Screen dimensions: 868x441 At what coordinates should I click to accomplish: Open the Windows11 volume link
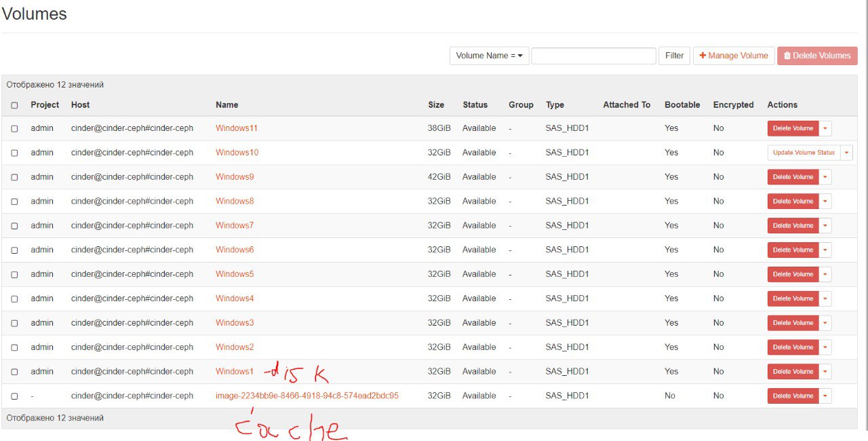pyautogui.click(x=237, y=128)
